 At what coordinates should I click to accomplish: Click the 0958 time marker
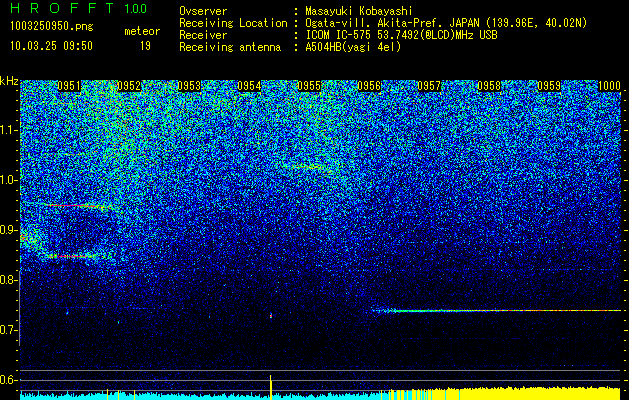[x=489, y=86]
